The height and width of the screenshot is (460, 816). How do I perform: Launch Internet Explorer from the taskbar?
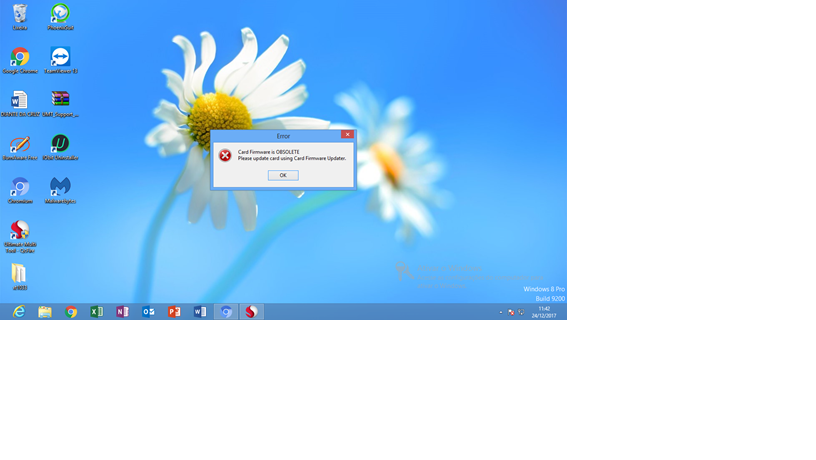click(x=19, y=312)
